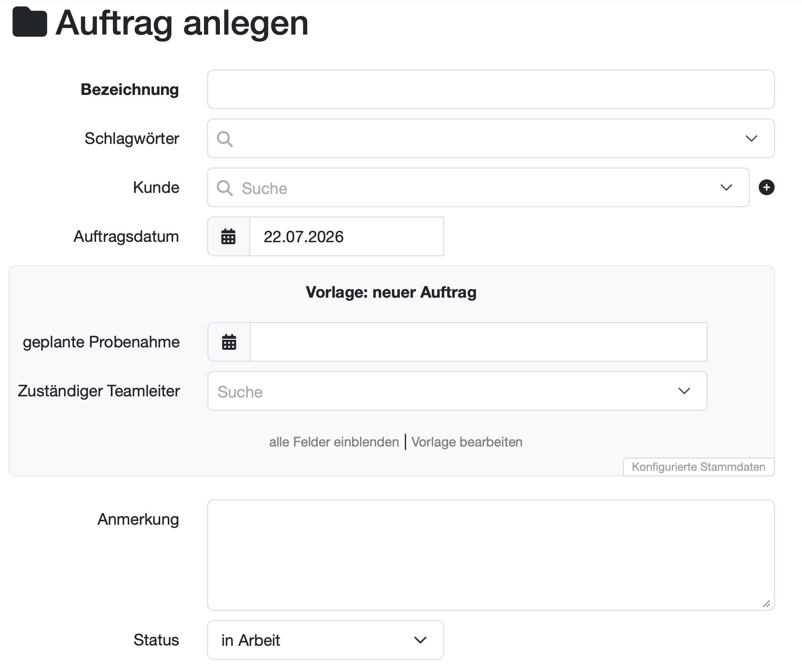The height and width of the screenshot is (672, 802).
Task: Click the Konfigurierte Stammdaten tag
Action: 698,467
